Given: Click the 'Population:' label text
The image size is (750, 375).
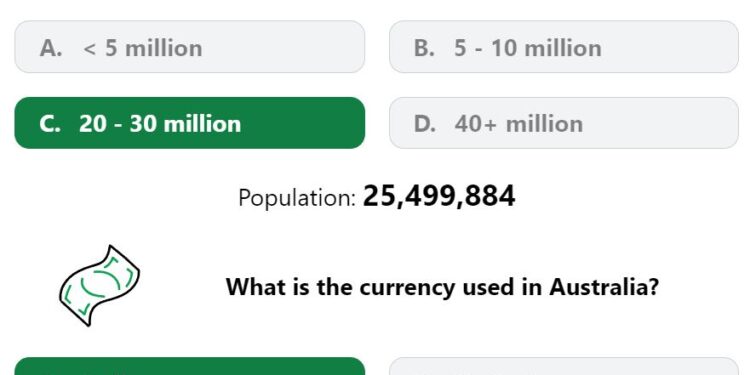Looking at the screenshot, I should tap(297, 198).
